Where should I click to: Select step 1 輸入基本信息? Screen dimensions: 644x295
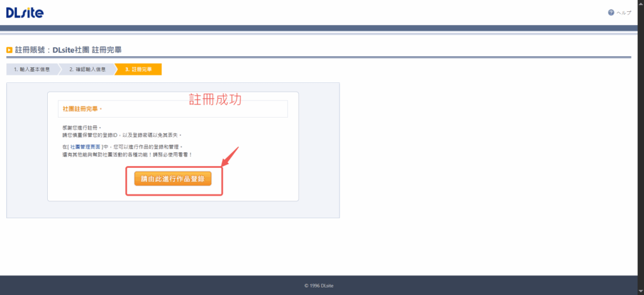click(31, 69)
